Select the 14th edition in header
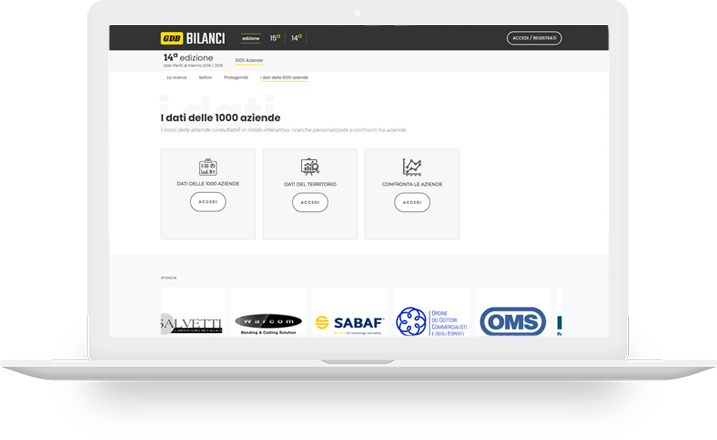 (x=296, y=38)
